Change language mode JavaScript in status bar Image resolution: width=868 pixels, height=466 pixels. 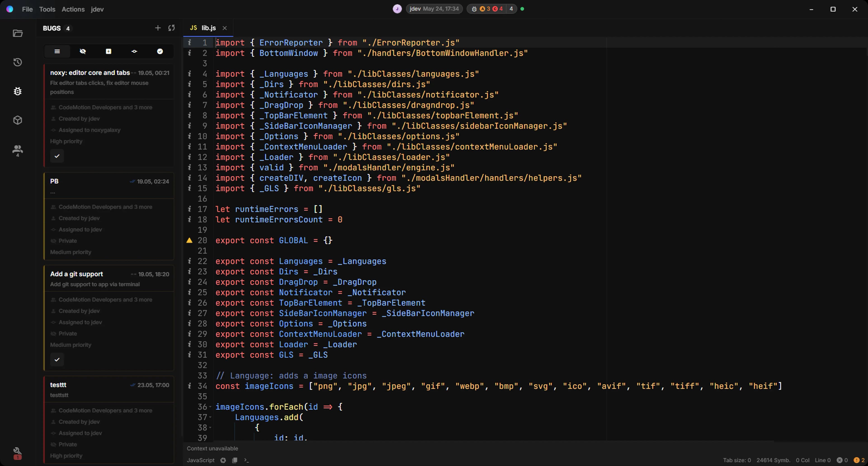click(200, 460)
